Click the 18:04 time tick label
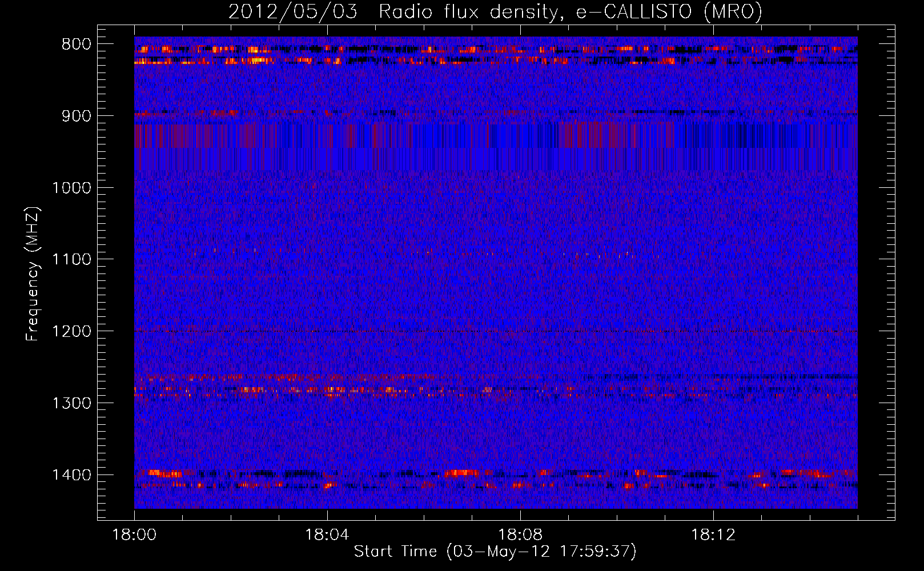Image resolution: width=924 pixels, height=571 pixels. [327, 535]
